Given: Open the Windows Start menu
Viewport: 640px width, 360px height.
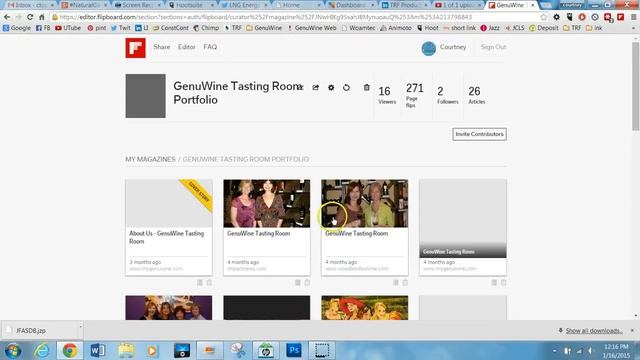Looking at the screenshot, I should 13,351.
